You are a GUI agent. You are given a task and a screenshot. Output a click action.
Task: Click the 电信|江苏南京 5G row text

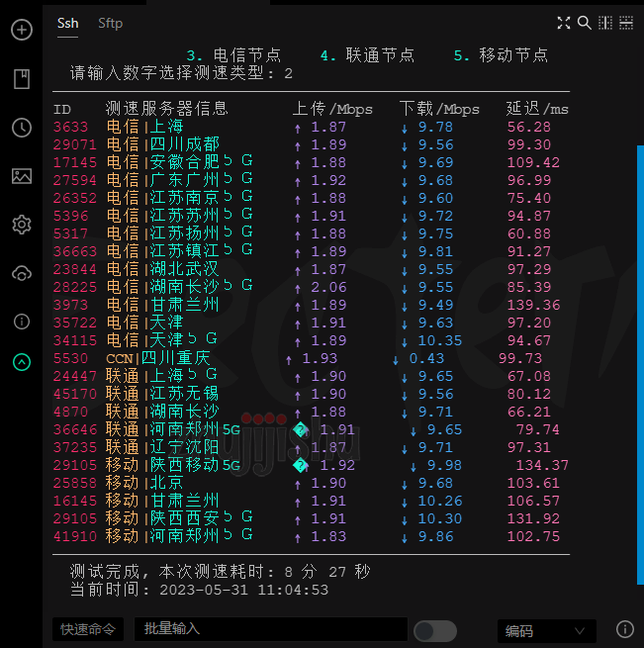179,198
